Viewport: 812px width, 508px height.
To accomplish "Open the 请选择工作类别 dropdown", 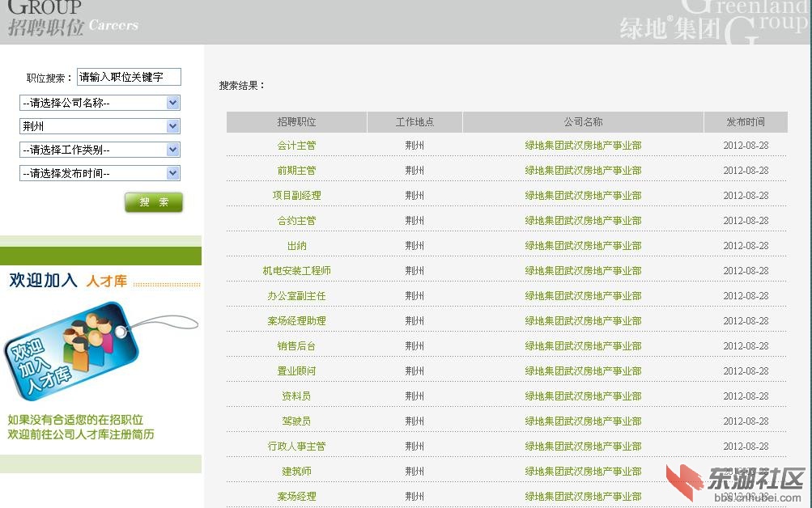I will point(100,150).
